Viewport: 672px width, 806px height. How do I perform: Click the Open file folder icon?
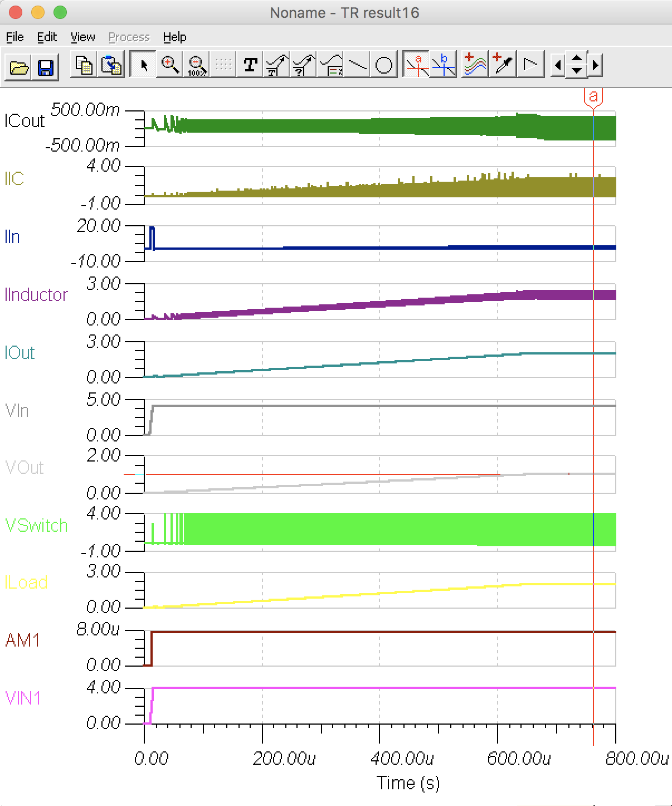click(20, 67)
